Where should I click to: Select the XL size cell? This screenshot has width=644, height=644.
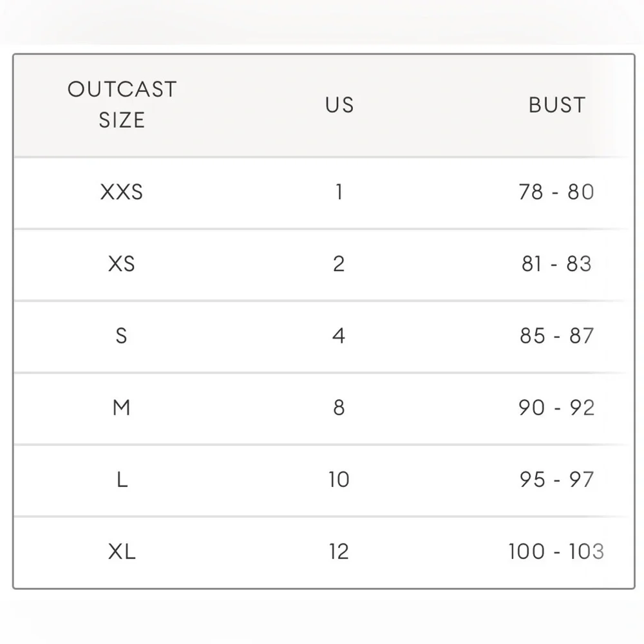pos(122,551)
